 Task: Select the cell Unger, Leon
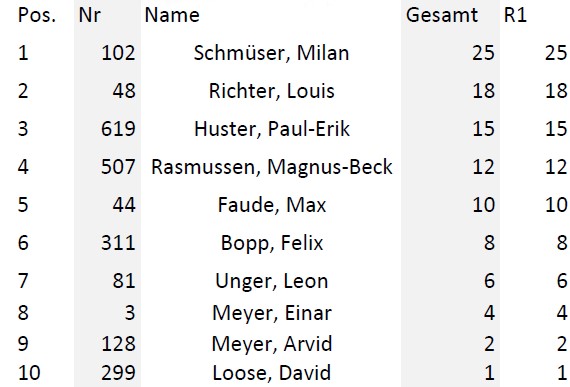coord(272,281)
